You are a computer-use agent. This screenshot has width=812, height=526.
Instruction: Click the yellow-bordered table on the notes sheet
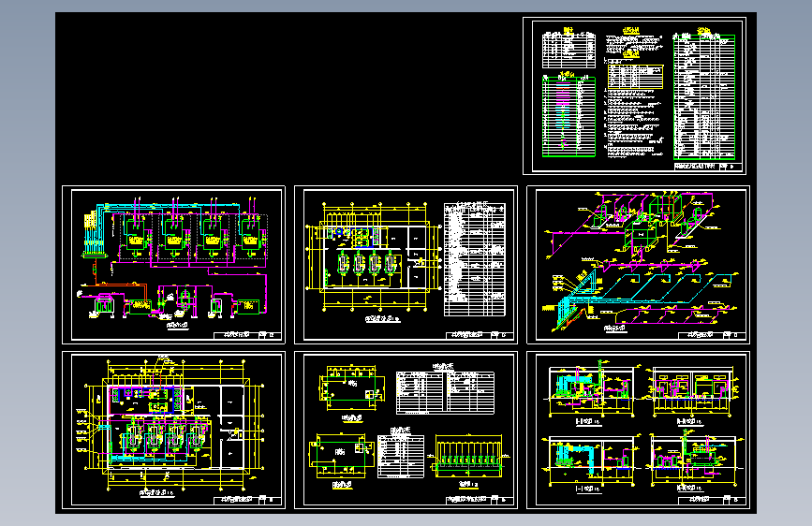[635, 77]
